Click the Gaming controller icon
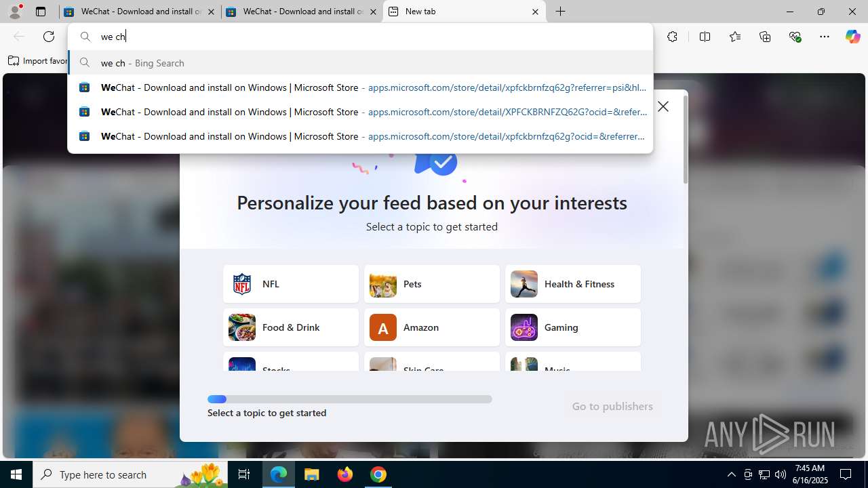The image size is (868, 488). pyautogui.click(x=524, y=327)
